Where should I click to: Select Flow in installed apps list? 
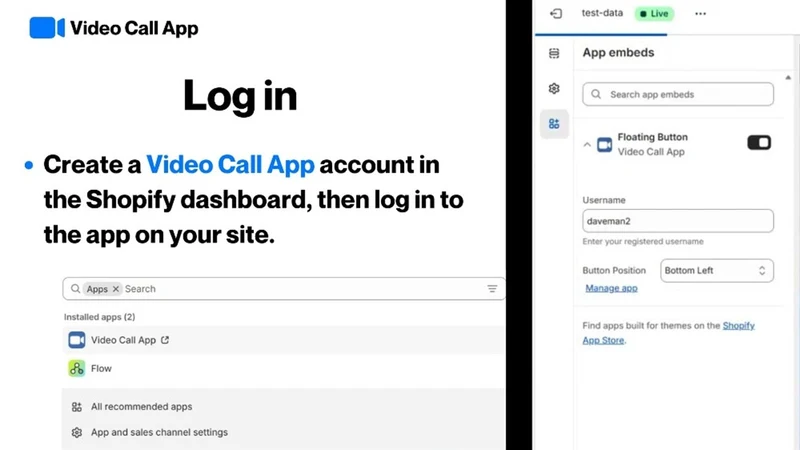point(284,368)
